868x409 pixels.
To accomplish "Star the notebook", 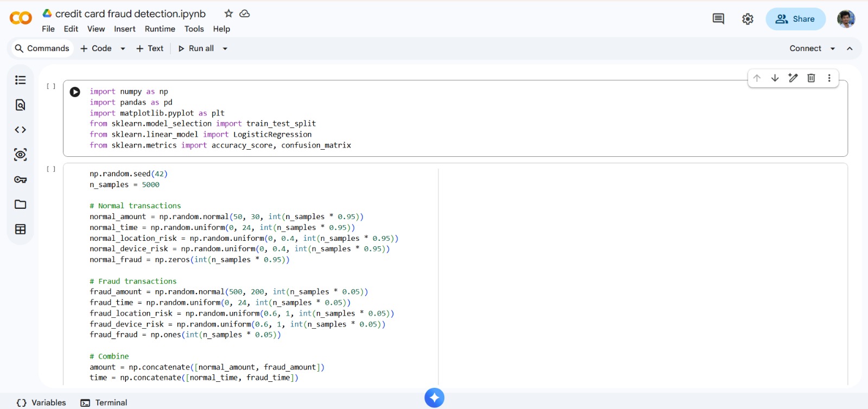I will [x=228, y=14].
